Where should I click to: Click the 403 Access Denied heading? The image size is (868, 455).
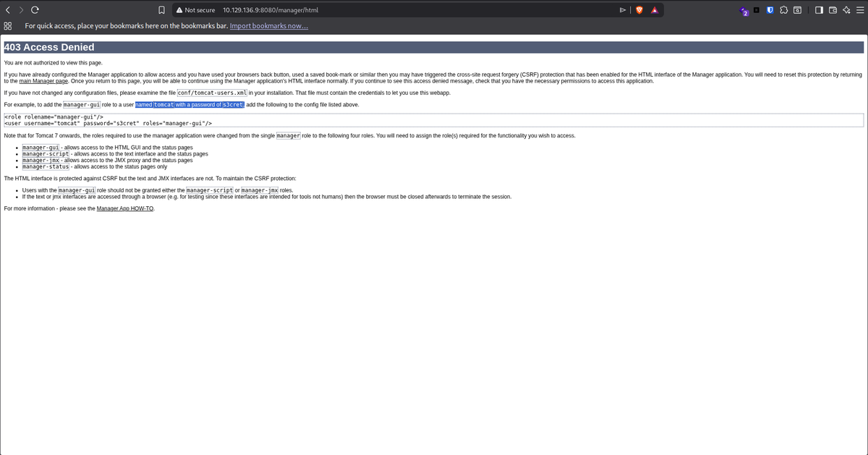pyautogui.click(x=49, y=47)
